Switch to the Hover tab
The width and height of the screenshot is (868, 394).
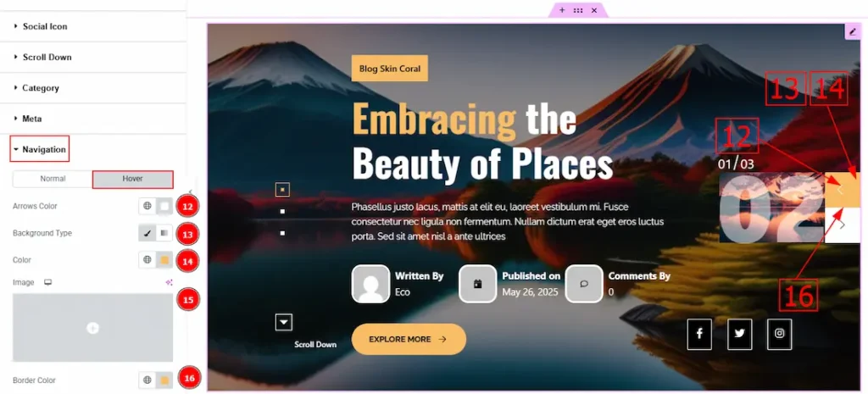coord(132,179)
